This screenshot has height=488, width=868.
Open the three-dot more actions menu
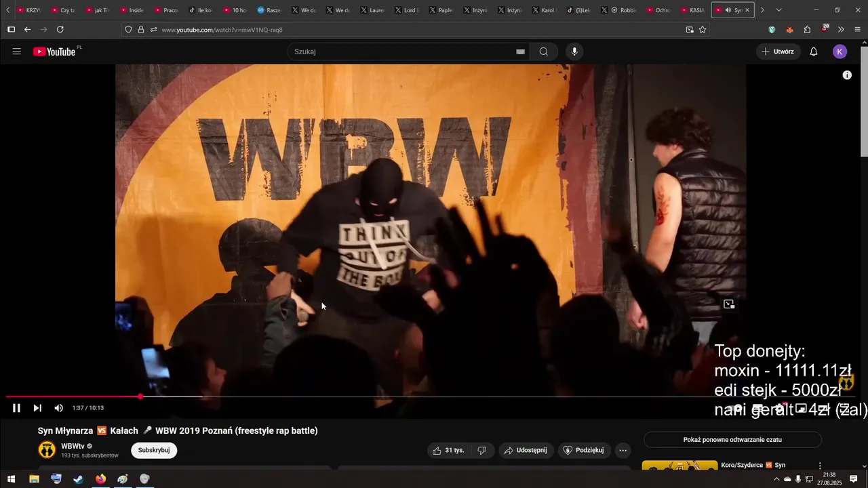pos(623,450)
